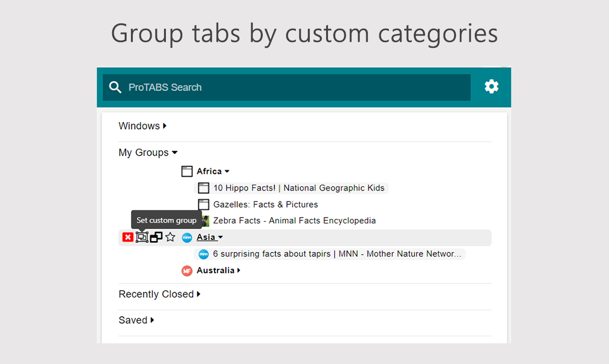Click the window icon next to Africa
The height and width of the screenshot is (364, 609).
(187, 171)
